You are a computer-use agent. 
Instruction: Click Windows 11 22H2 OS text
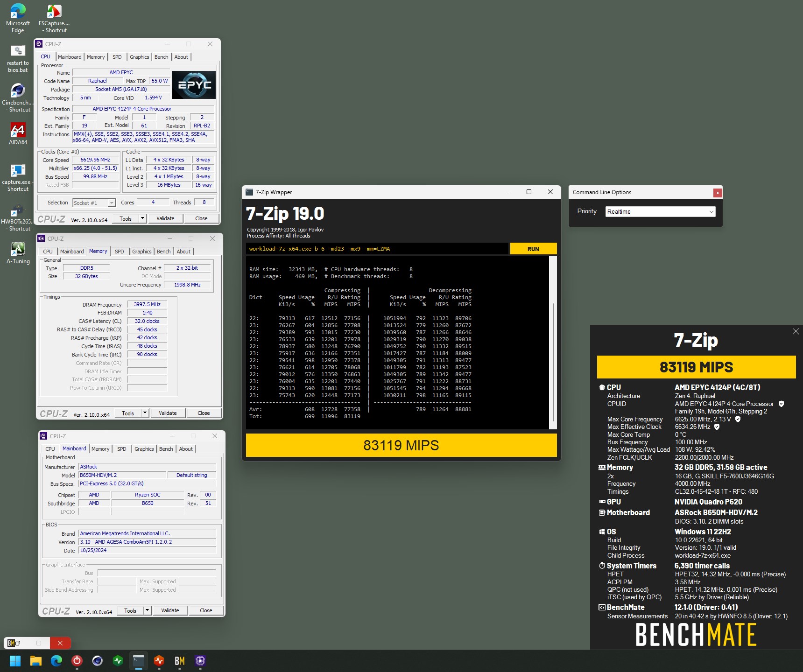(x=703, y=532)
